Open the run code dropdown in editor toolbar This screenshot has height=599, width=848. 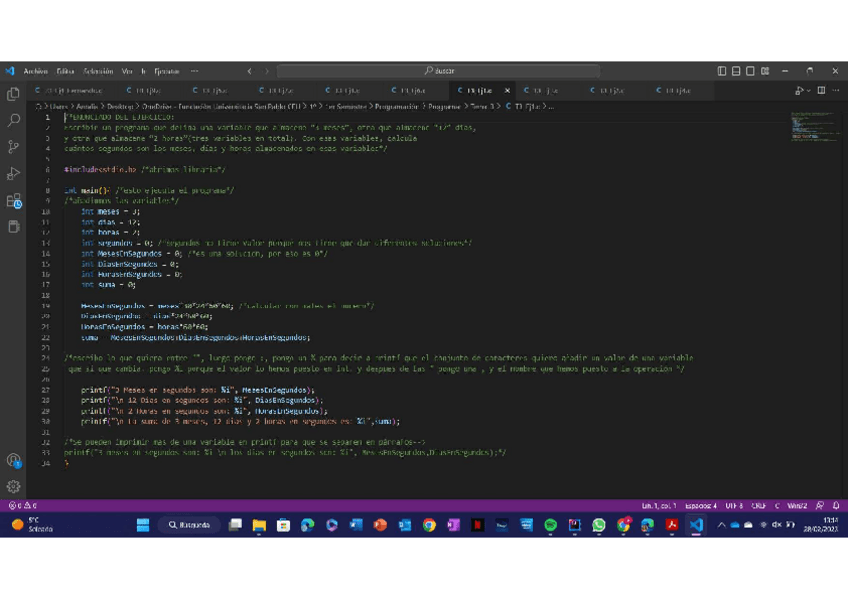809,91
